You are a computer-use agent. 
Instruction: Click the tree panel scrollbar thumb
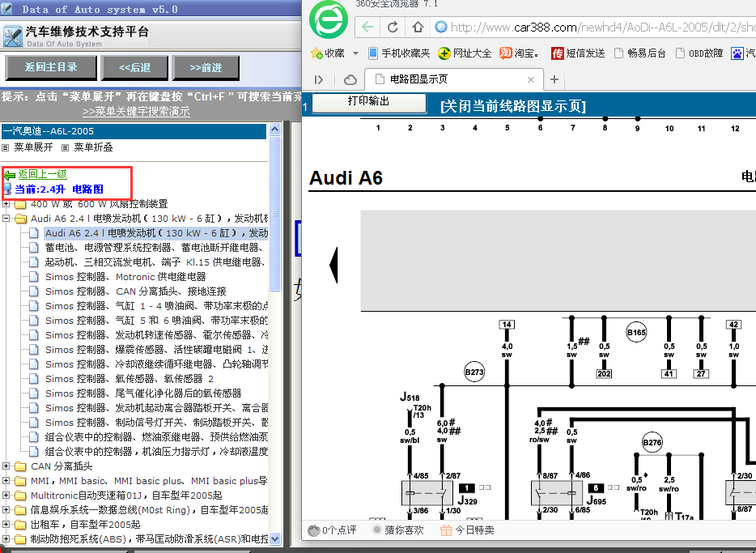pyautogui.click(x=275, y=214)
